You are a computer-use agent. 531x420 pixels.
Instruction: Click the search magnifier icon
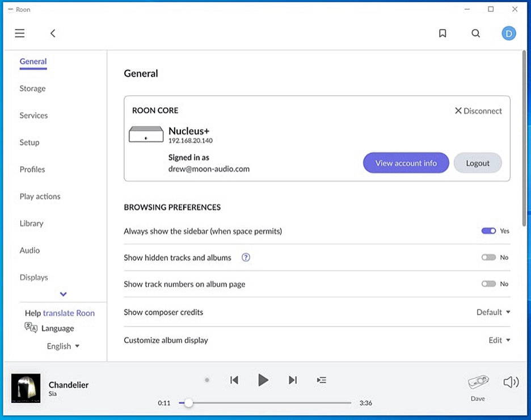coord(476,33)
